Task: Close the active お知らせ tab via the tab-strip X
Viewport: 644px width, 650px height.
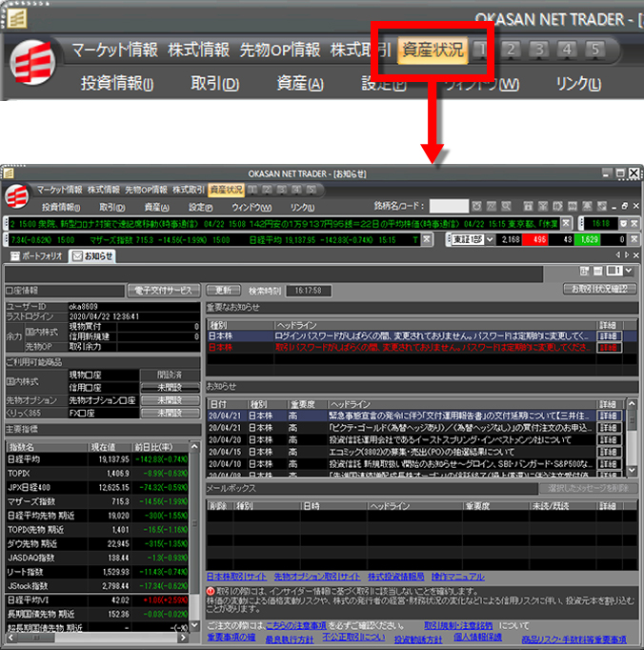Action: click(x=635, y=254)
